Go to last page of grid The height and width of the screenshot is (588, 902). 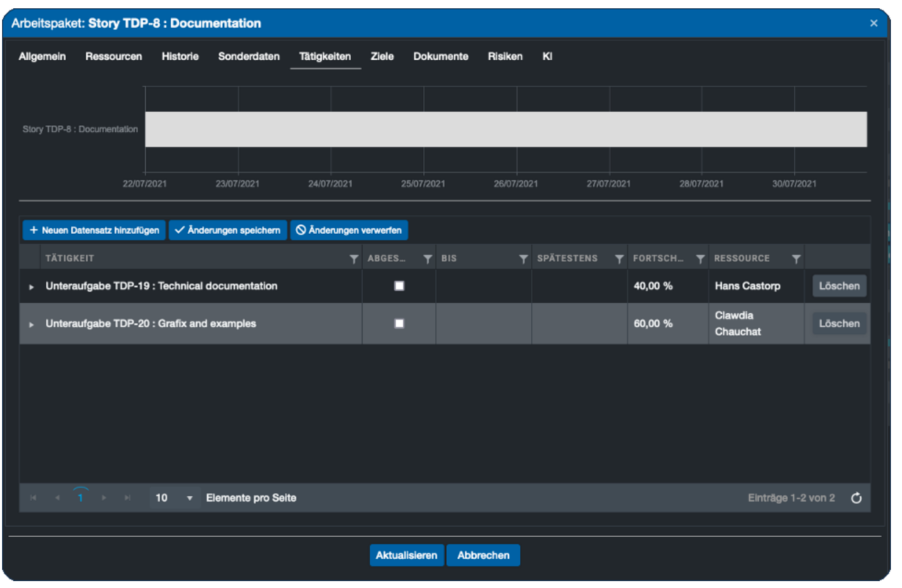point(127,498)
